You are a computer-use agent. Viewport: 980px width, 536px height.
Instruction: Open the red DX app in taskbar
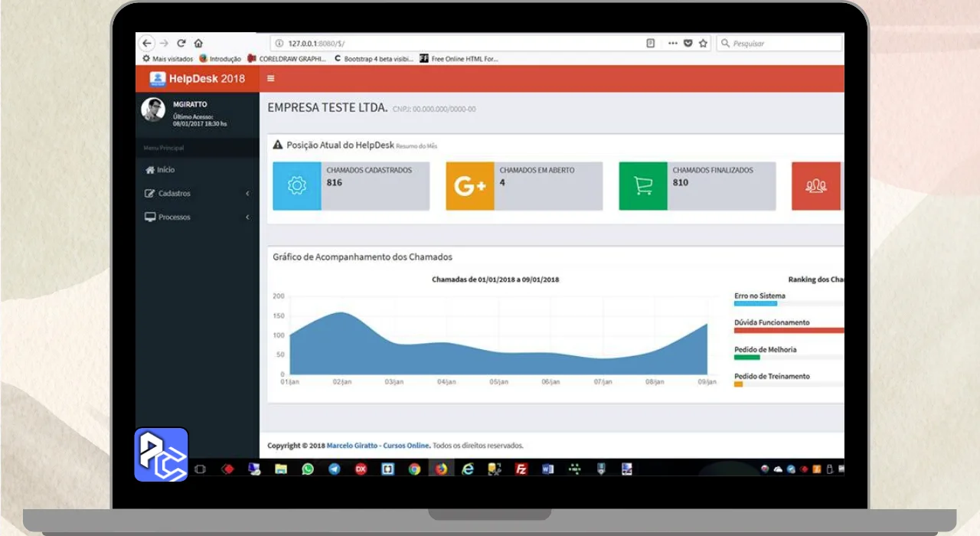point(361,469)
